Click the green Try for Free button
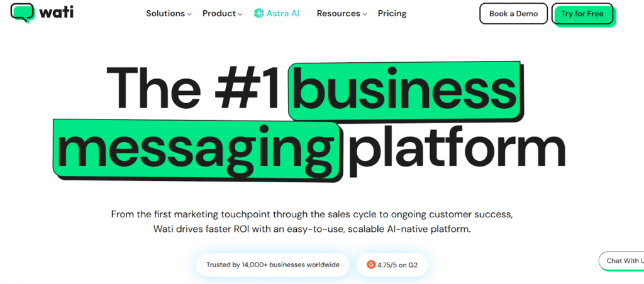The width and height of the screenshot is (644, 284). pos(582,14)
